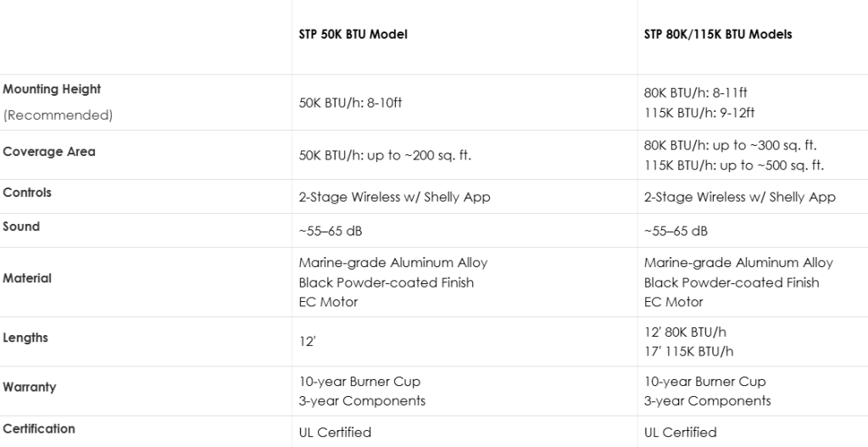Select the 115K BTU/h: 9-12ft text
The image size is (868, 447).
click(699, 113)
